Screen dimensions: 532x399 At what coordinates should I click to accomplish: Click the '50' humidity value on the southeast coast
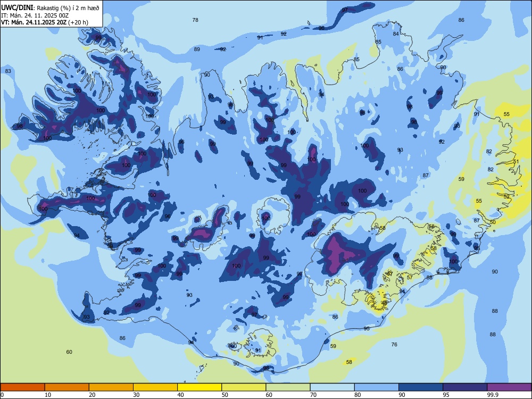[x=493, y=222]
